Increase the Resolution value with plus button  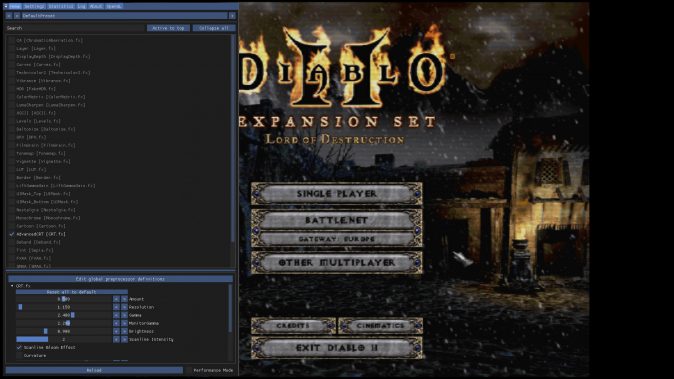[x=124, y=307]
